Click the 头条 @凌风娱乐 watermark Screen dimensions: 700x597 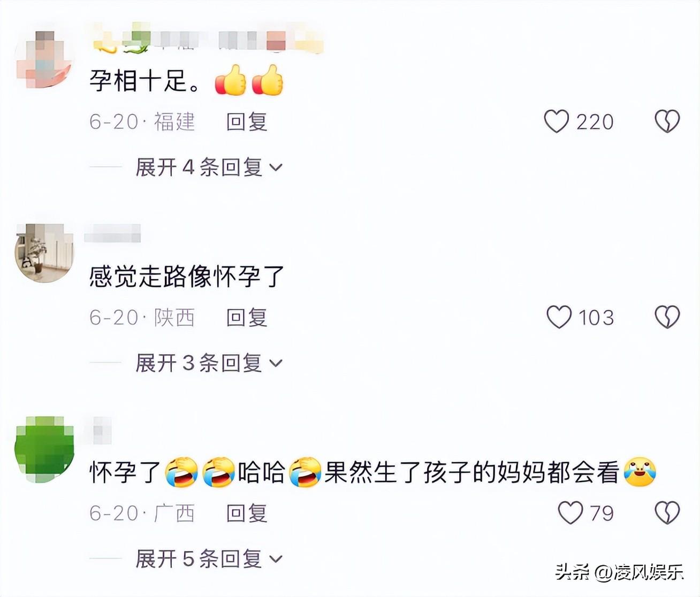tap(619, 572)
